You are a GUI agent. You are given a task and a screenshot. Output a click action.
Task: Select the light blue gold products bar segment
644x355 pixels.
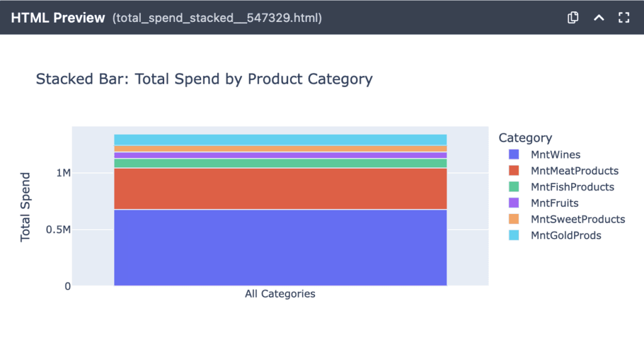point(280,140)
